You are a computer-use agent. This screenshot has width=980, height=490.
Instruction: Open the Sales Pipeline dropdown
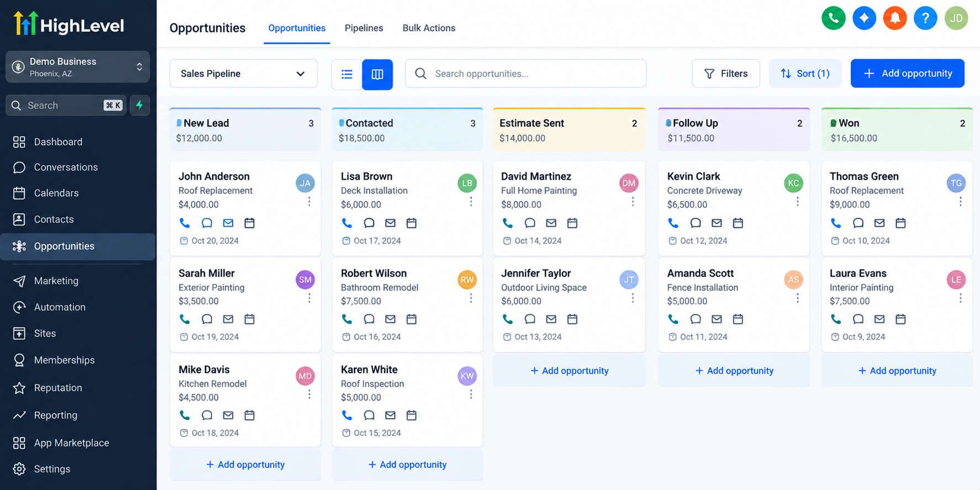pos(243,73)
